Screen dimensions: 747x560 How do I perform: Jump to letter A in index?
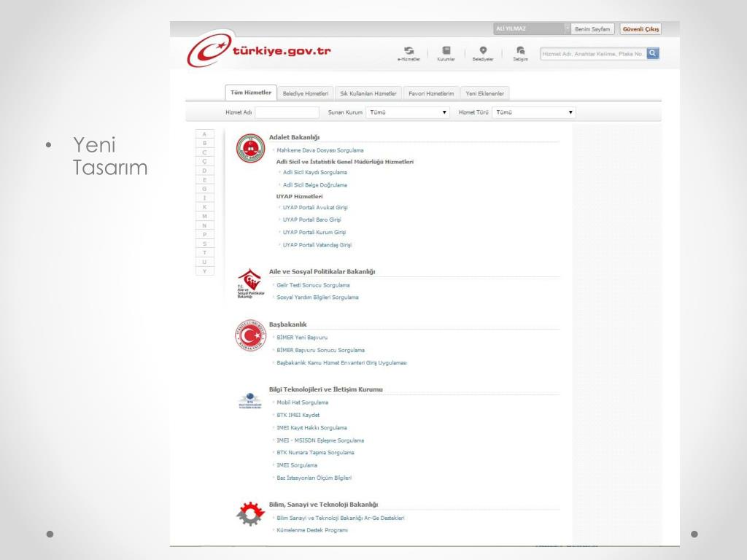point(205,134)
